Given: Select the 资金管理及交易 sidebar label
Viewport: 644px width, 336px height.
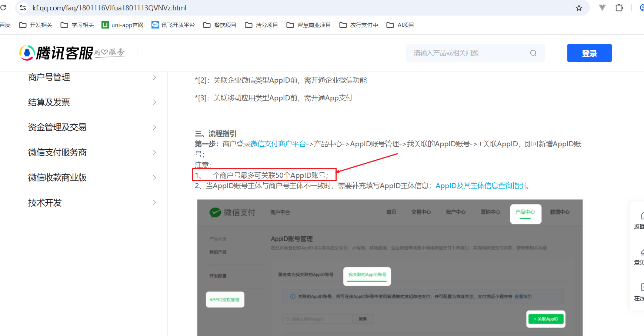Looking at the screenshot, I should coord(57,127).
